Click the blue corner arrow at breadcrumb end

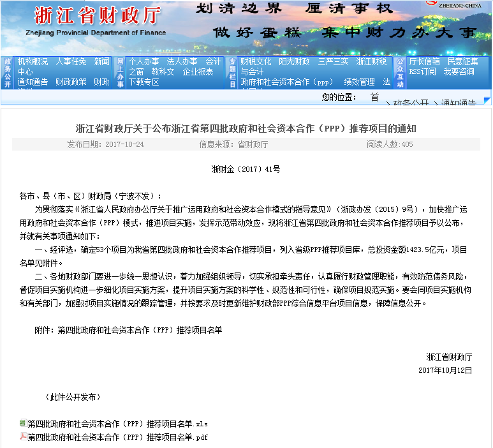pyautogui.click(x=487, y=100)
